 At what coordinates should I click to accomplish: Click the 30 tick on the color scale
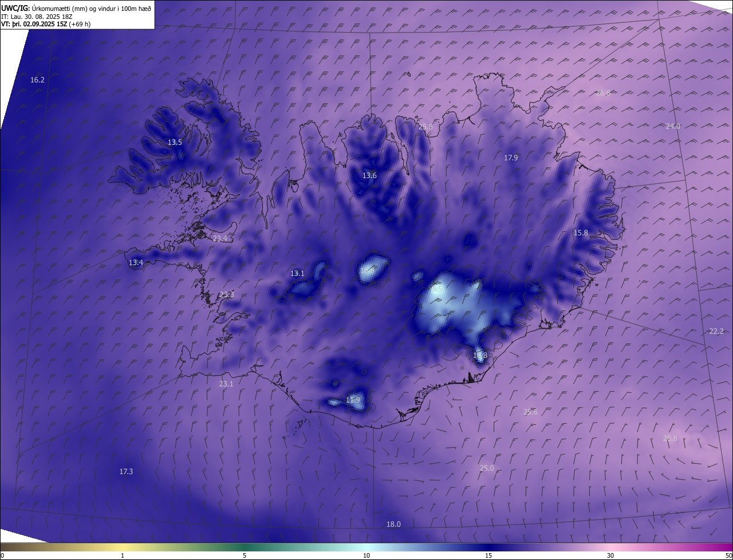pyautogui.click(x=610, y=555)
